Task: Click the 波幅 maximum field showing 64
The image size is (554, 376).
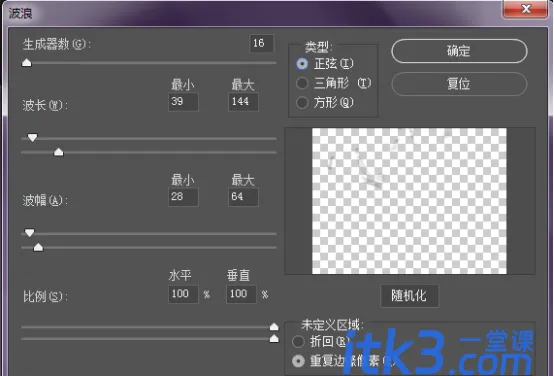Action: (243, 197)
